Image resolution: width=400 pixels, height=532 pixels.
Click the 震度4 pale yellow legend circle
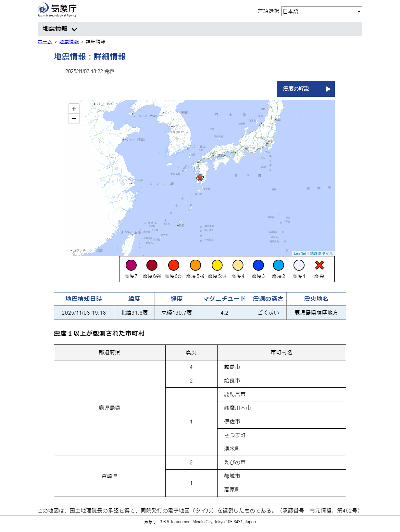click(x=238, y=265)
